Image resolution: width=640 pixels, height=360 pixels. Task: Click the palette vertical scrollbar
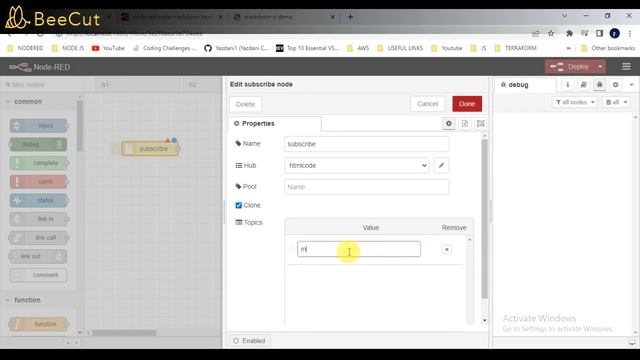tap(80, 126)
